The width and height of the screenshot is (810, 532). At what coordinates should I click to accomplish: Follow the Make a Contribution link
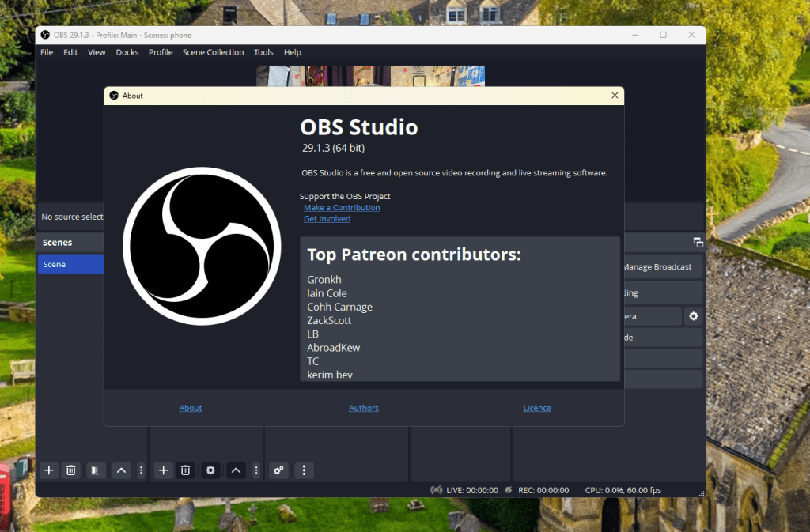[x=342, y=207]
